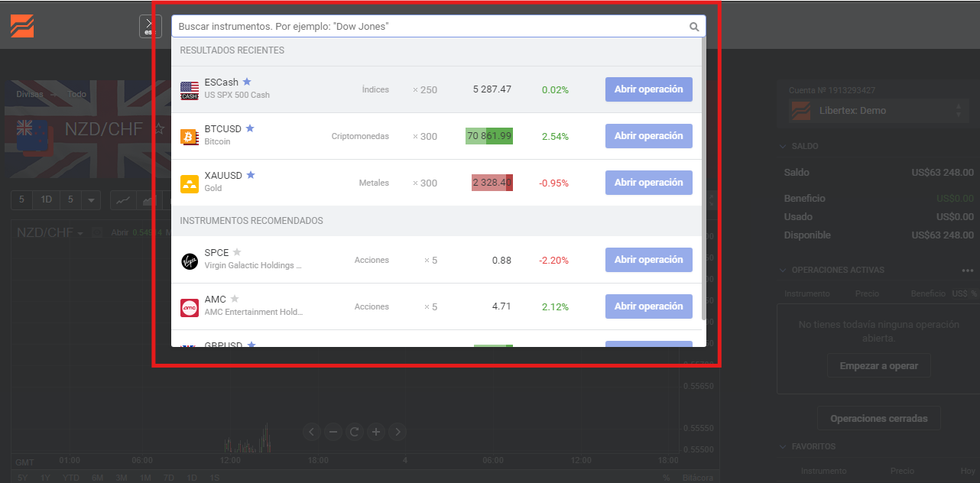The width and height of the screenshot is (980, 483).
Task: Click the XAUUSD change -0.95%
Action: [x=553, y=183]
